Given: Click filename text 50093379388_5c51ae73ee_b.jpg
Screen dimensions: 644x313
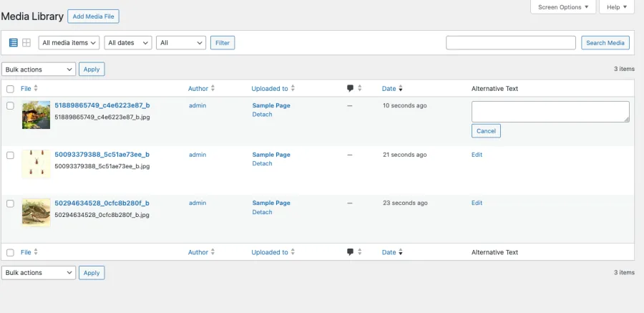Looking at the screenshot, I should pyautogui.click(x=102, y=167).
